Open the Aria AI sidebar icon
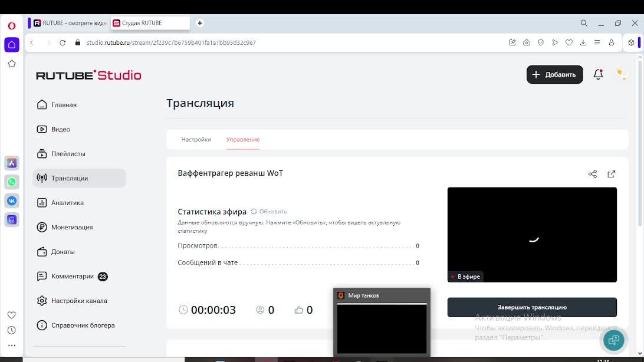The image size is (644, 362). [12, 163]
